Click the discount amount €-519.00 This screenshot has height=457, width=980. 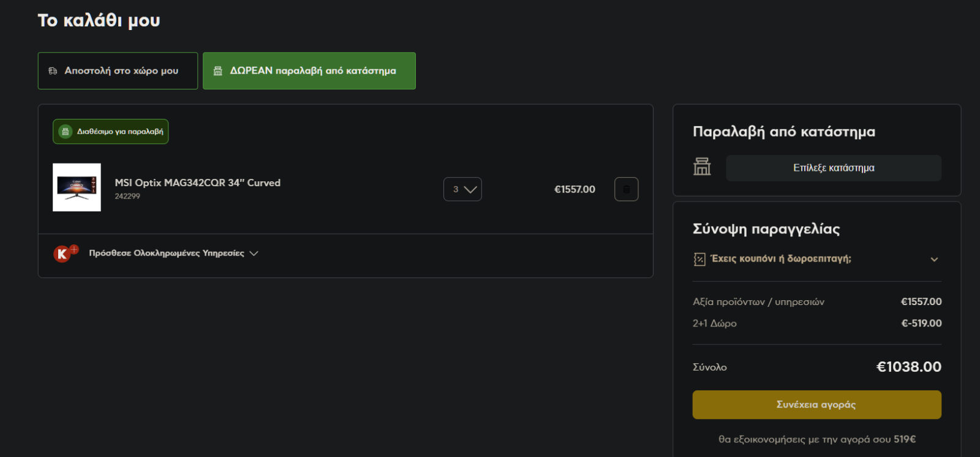921,323
